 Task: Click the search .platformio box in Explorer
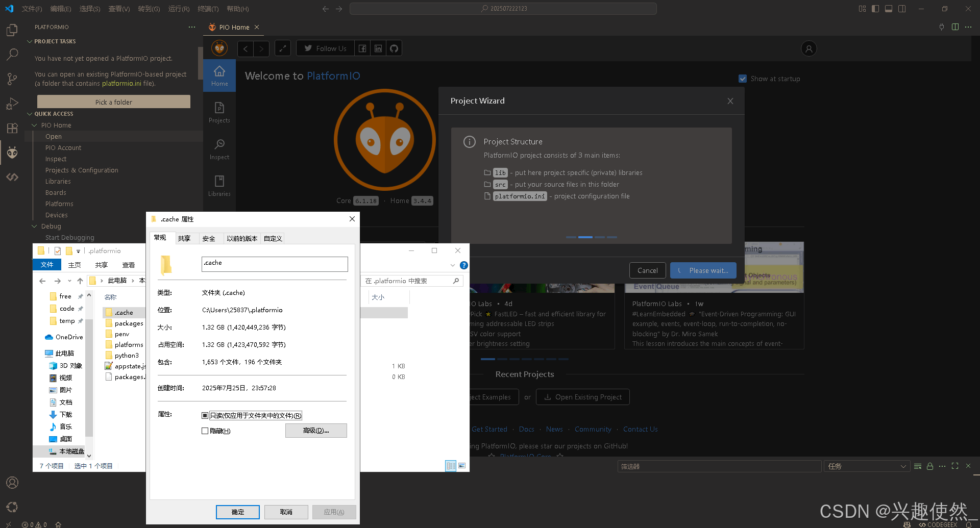[x=411, y=281]
